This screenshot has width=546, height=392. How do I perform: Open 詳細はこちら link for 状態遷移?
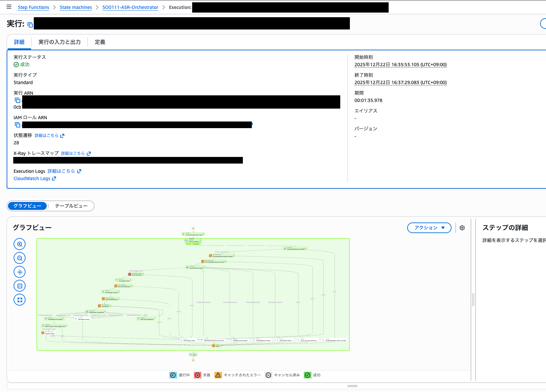tap(49, 135)
